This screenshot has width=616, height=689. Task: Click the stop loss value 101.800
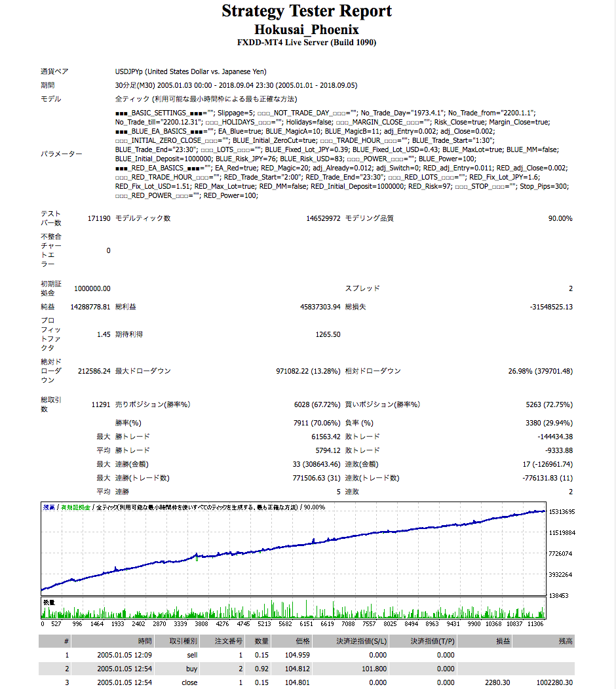[374, 669]
